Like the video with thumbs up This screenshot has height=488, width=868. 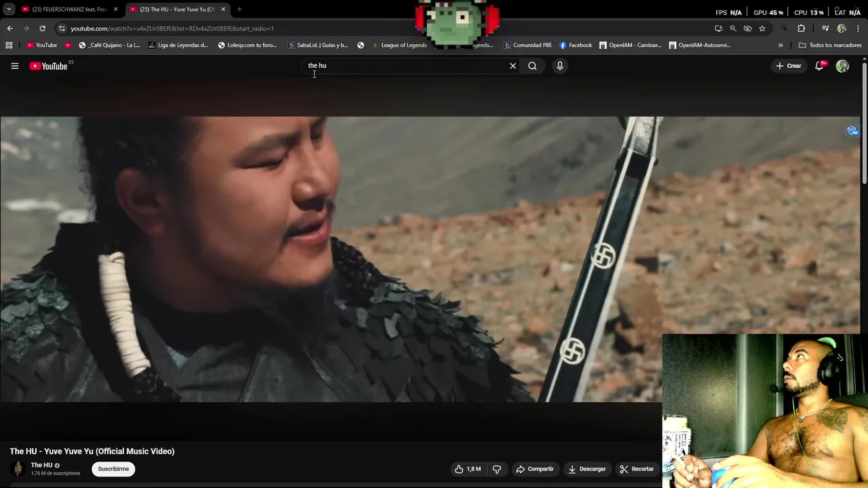[x=468, y=469]
